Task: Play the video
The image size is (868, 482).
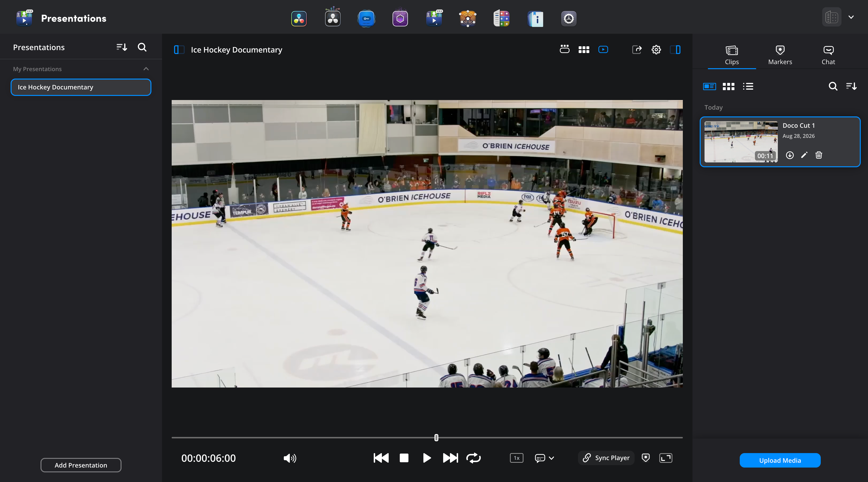Action: click(427, 458)
